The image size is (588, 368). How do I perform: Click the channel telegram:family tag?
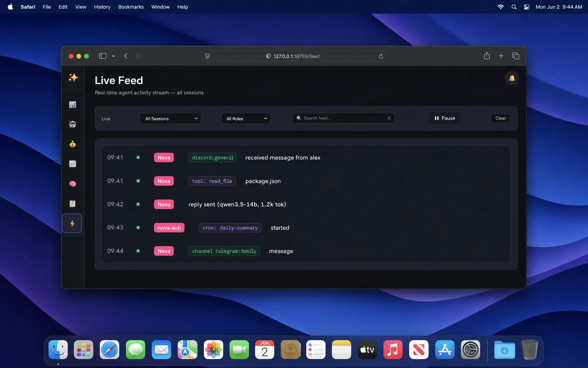224,251
